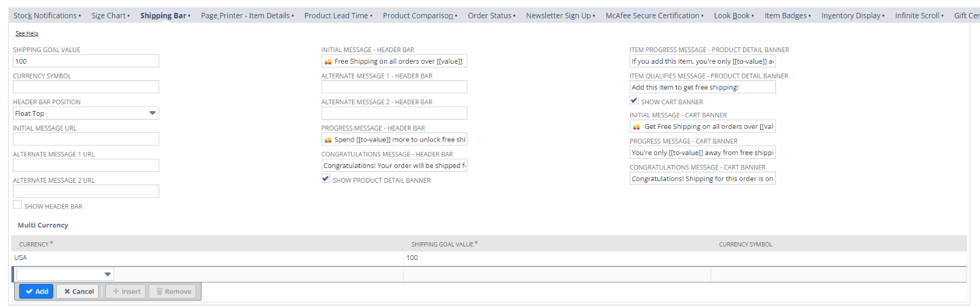Screen dimensions: 980x306
Task: Uncheck the Show Cart Banner checkbox
Action: point(634,101)
